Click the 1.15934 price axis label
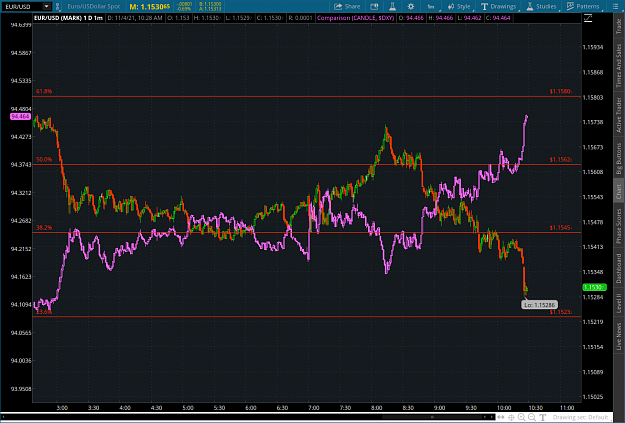This screenshot has height=423, width=625. click(593, 47)
